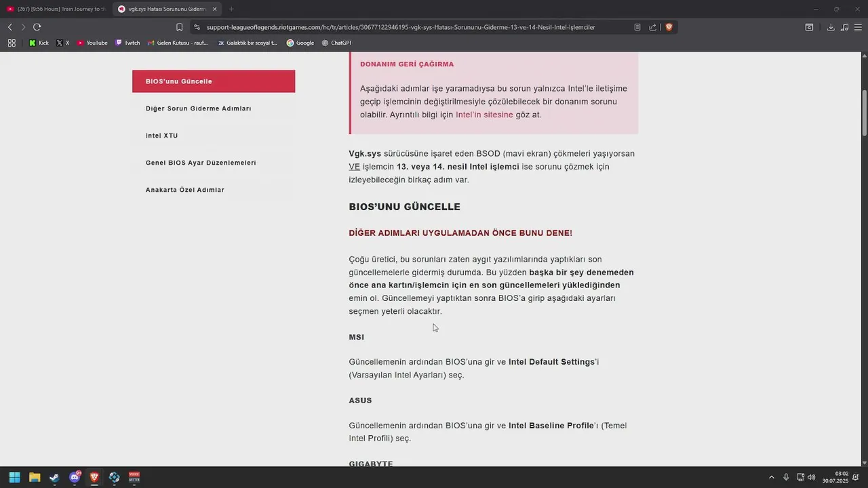Open the ChatGPT bookmark
This screenshot has height=488, width=868.
(x=337, y=43)
